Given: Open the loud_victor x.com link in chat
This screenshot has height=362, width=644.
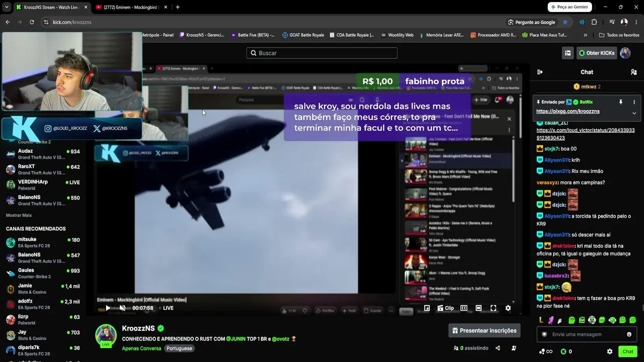Looking at the screenshot, I should click(586, 134).
